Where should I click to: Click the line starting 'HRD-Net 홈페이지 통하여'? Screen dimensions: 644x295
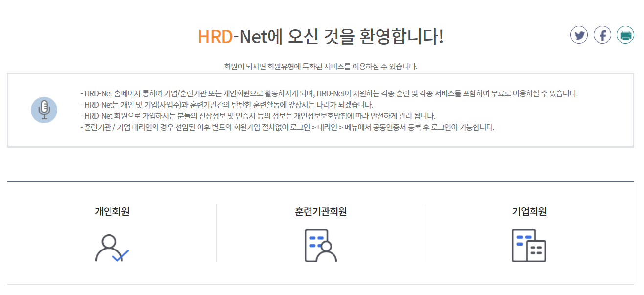[x=329, y=93]
